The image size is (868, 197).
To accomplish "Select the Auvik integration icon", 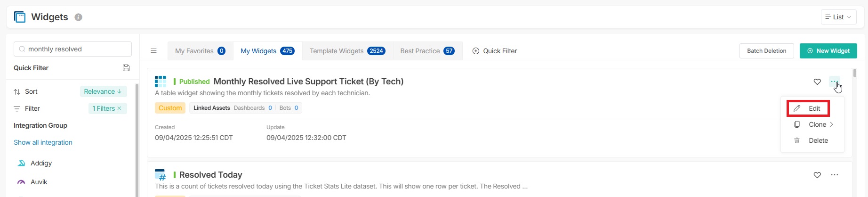I will tap(21, 182).
